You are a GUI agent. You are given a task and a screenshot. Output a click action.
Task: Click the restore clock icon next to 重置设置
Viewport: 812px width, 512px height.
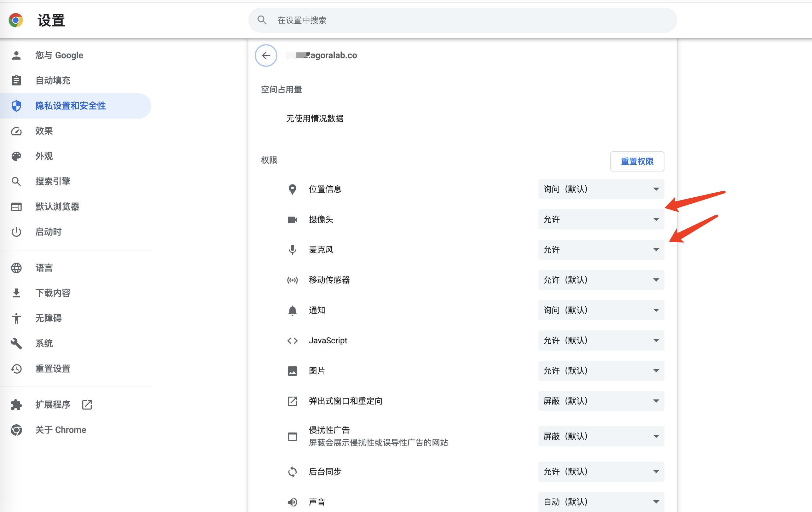point(16,369)
